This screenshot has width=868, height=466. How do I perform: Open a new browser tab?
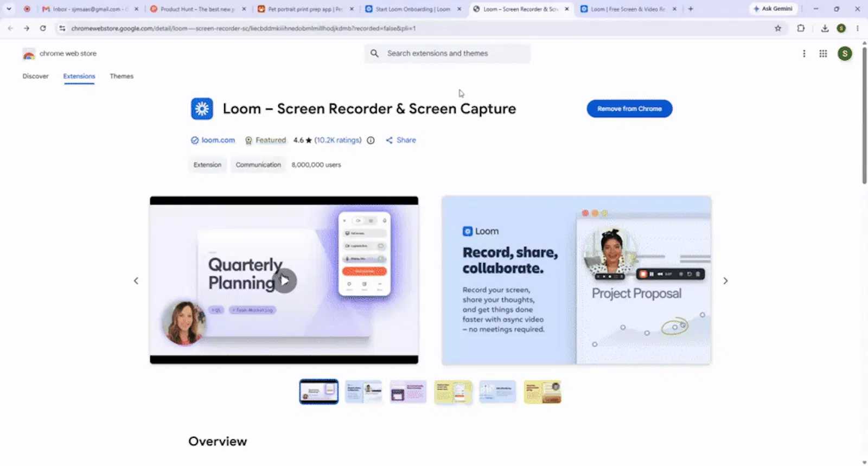(x=691, y=9)
